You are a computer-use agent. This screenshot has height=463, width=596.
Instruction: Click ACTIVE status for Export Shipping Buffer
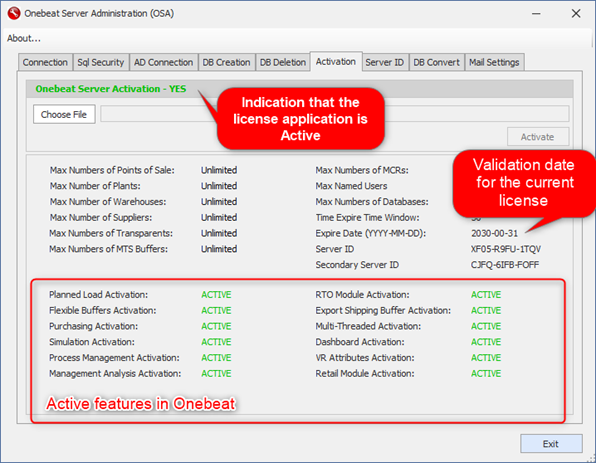click(x=486, y=311)
